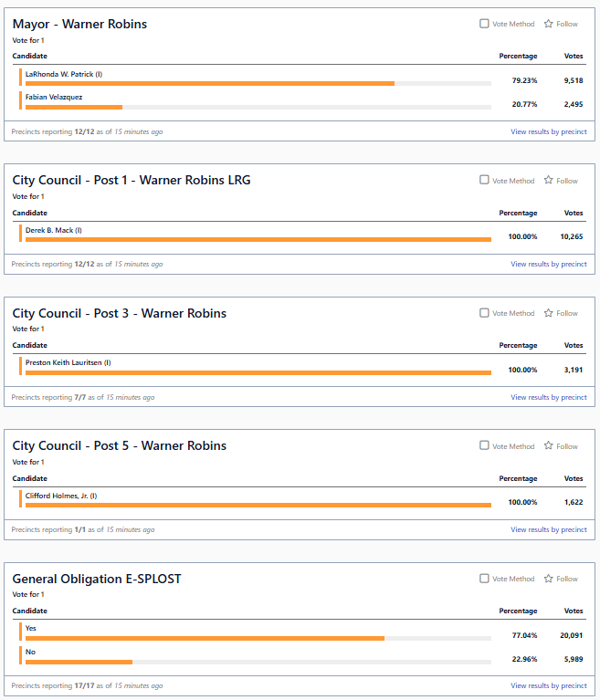Screen dimensions: 600x700
Task: Check Vote Method for City Council Post 3
Action: tap(484, 313)
